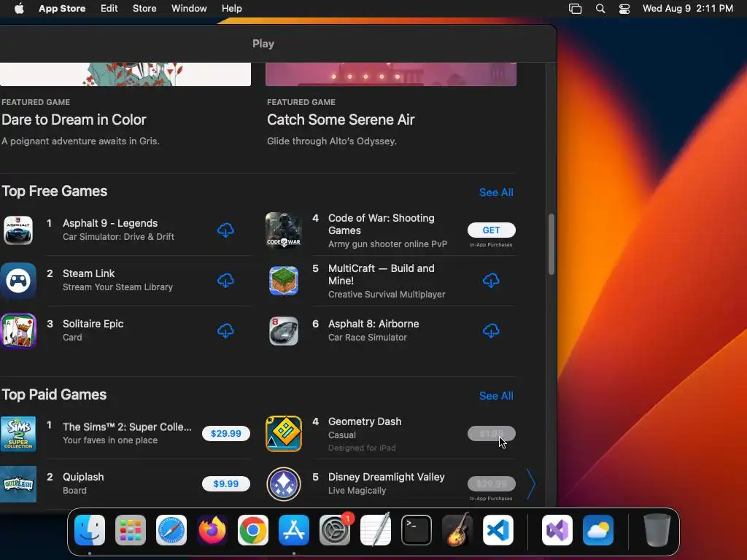Open the Store menu
The height and width of the screenshot is (560, 747).
(x=144, y=9)
